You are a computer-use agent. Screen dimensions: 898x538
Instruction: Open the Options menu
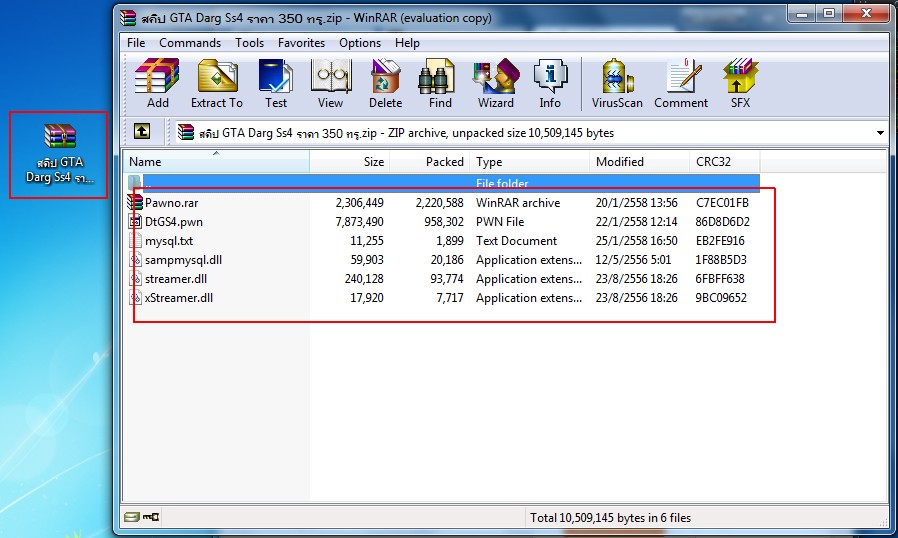point(360,43)
